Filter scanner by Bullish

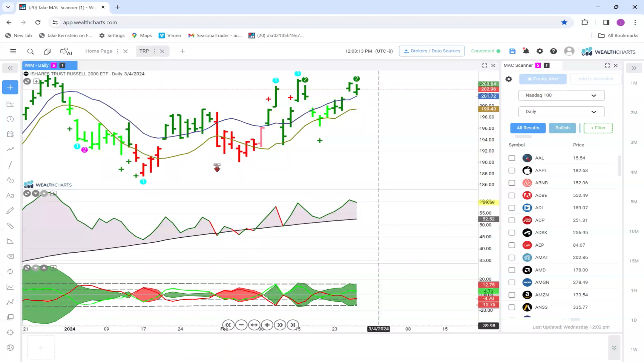(562, 128)
